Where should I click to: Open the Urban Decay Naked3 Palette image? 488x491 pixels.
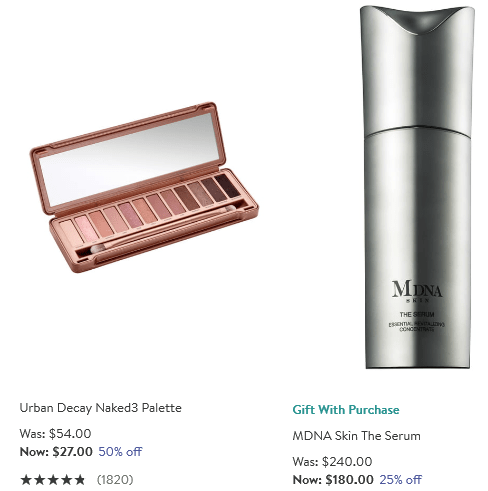pos(144,187)
